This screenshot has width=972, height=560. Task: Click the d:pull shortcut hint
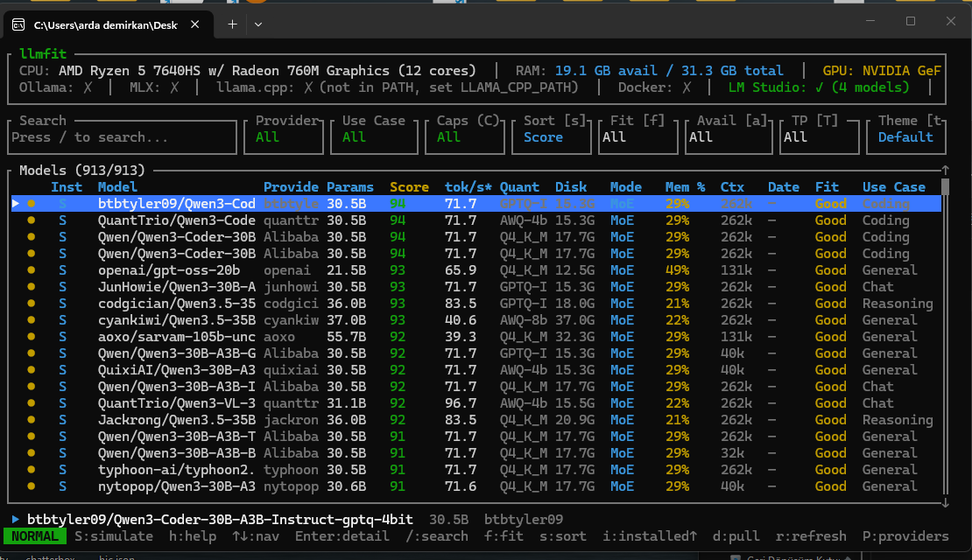(x=736, y=536)
